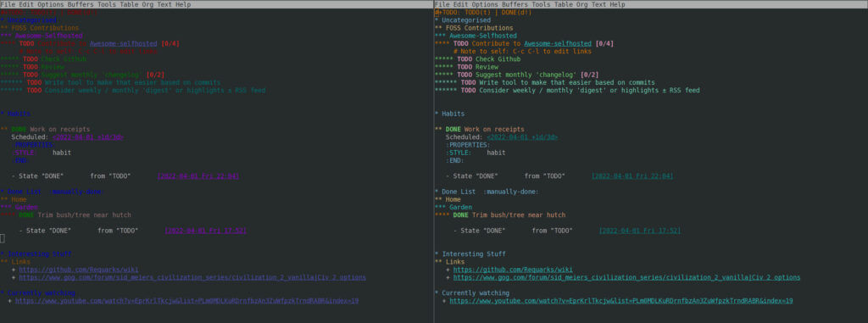
Task: Click the :STYLE: habit property line in right window
Action: click(x=476, y=153)
